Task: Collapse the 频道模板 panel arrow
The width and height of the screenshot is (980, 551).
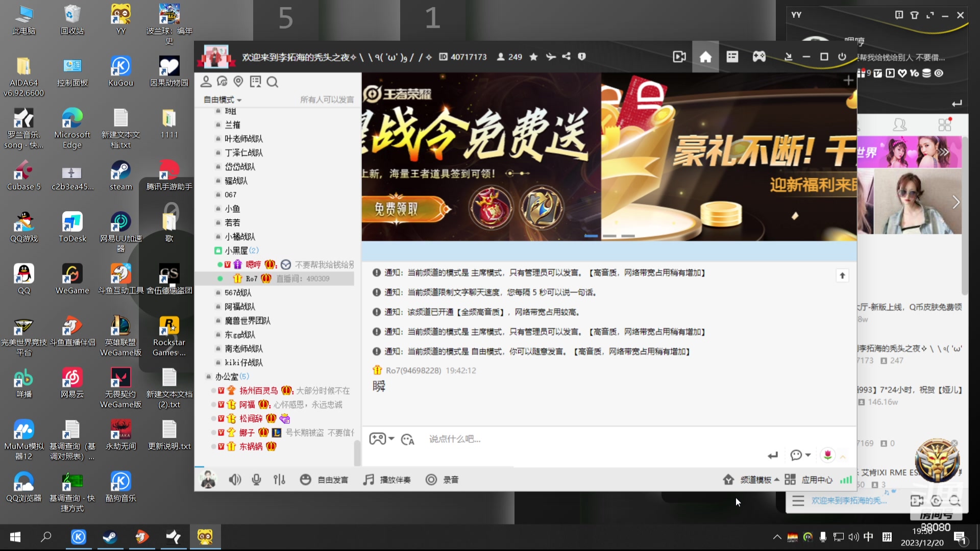Action: click(x=777, y=480)
